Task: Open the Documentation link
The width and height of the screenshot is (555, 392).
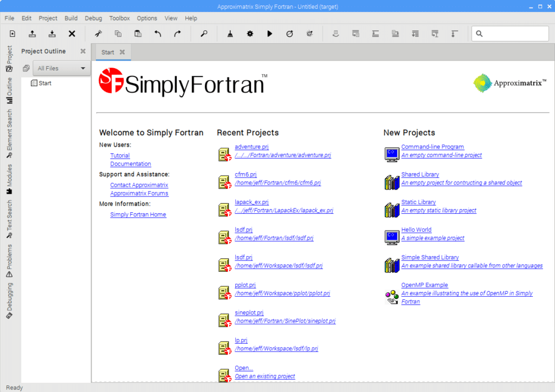Action: tap(131, 164)
